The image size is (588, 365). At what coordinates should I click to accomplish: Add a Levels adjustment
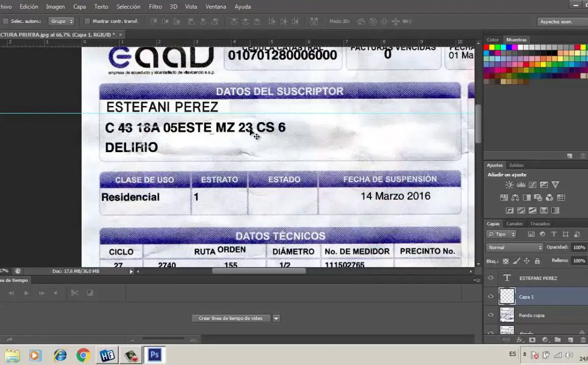click(521, 185)
